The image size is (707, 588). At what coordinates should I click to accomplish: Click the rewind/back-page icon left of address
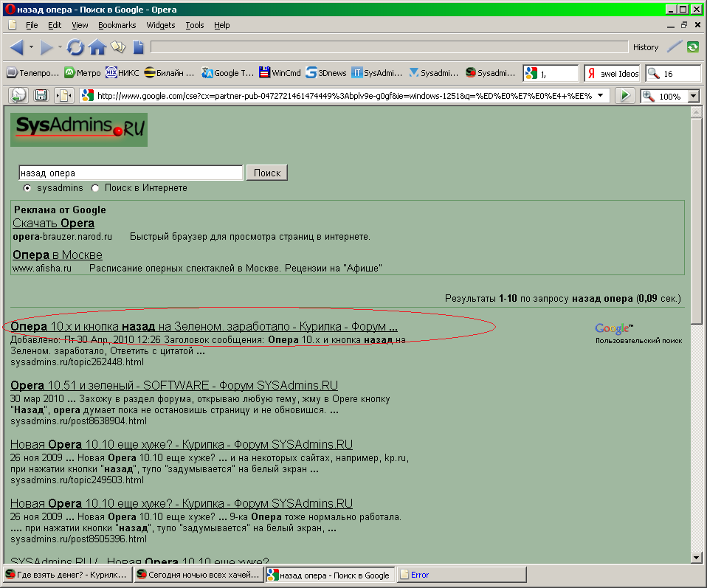click(18, 96)
